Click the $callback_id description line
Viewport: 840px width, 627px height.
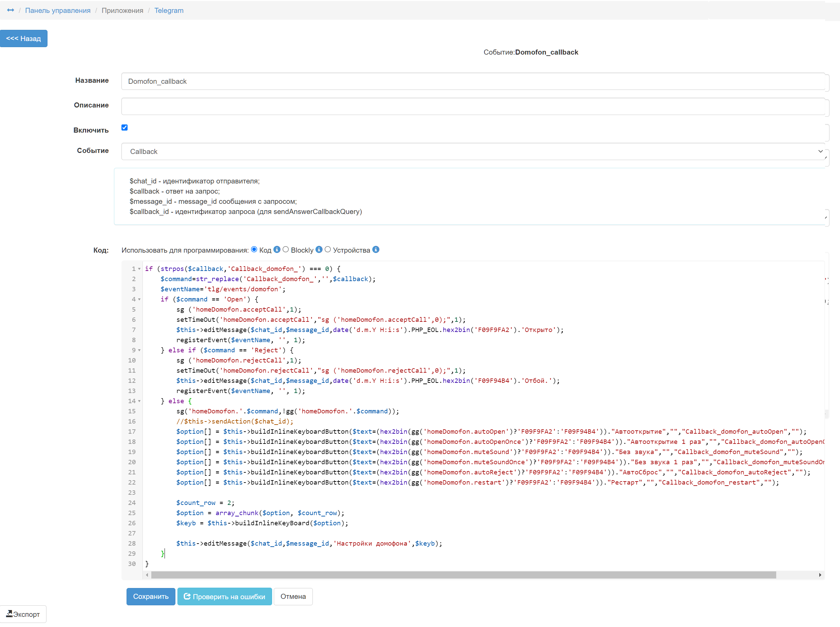[x=246, y=211]
